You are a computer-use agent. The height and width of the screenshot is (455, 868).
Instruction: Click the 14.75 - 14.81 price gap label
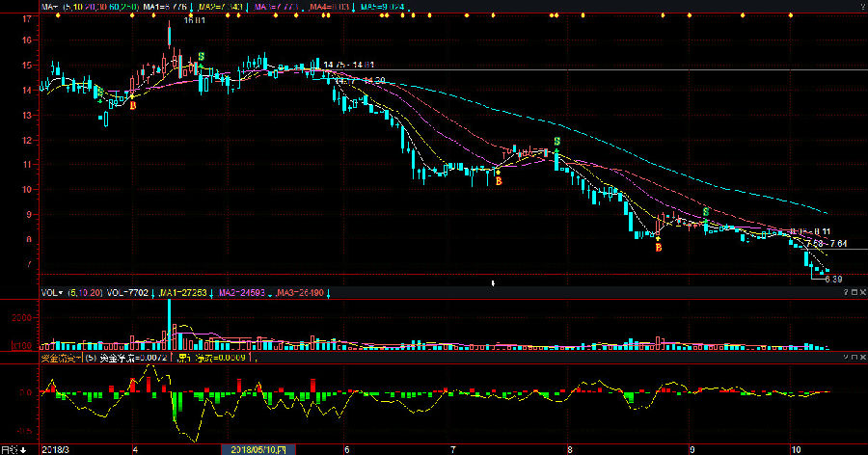point(348,65)
